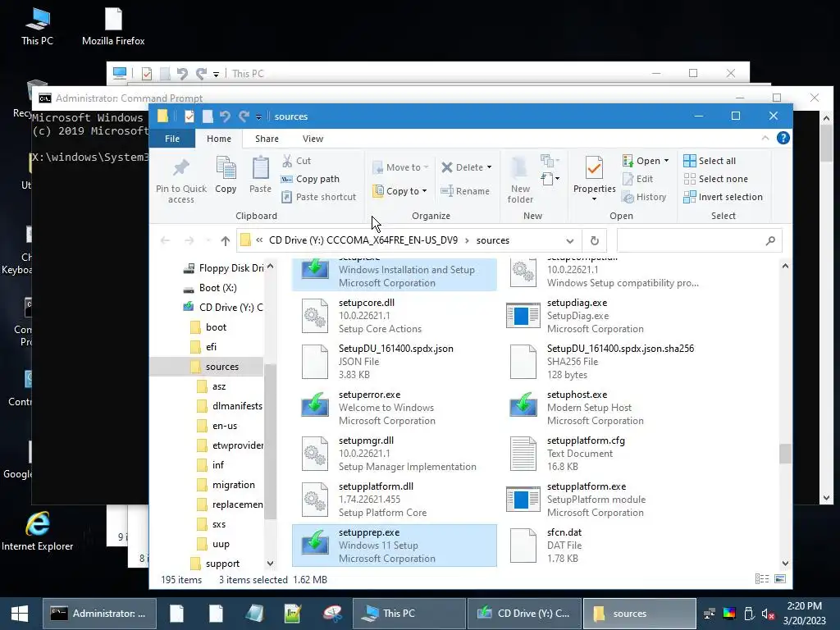840x630 pixels.
Task: Click the Edit icon in the Open group
Action: tap(628, 179)
